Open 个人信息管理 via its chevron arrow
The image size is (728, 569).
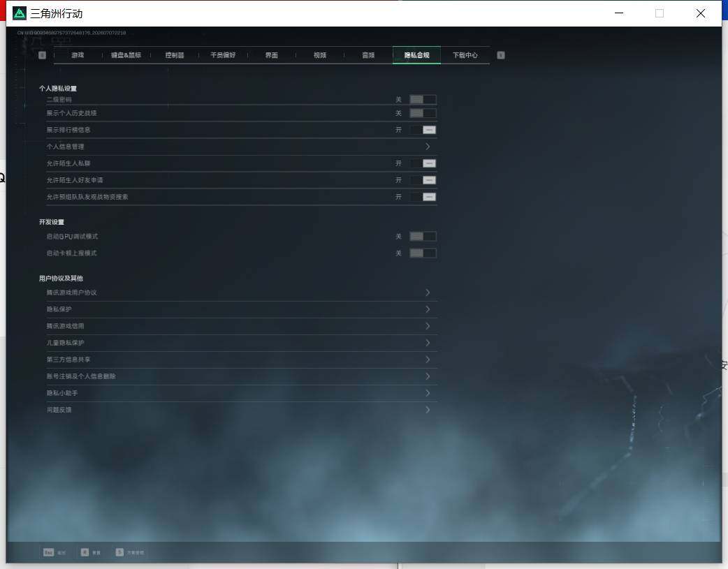tap(428, 147)
